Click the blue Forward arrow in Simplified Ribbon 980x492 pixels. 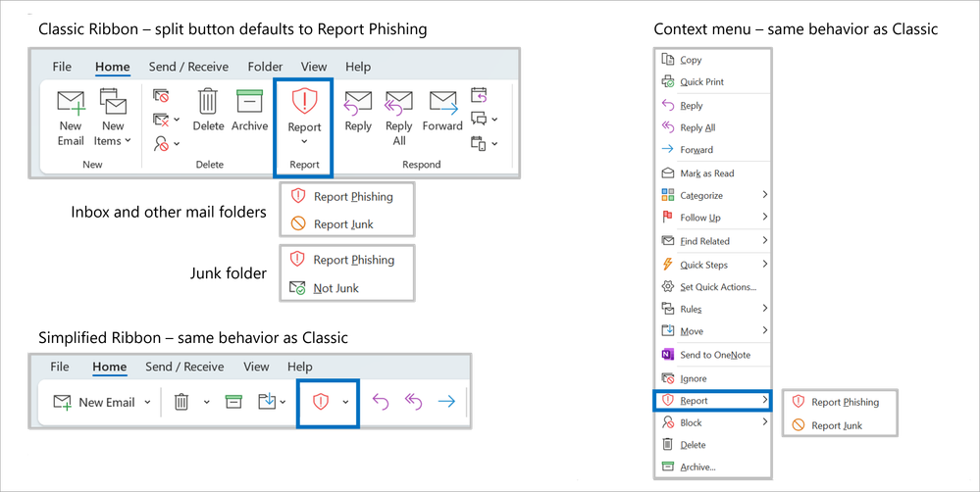(x=446, y=402)
